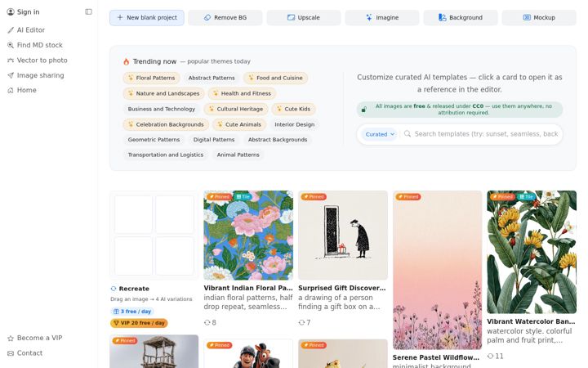This screenshot has height=368, width=588.
Task: Click the Tile badge on Watercolor Banana card
Action: [x=527, y=197]
